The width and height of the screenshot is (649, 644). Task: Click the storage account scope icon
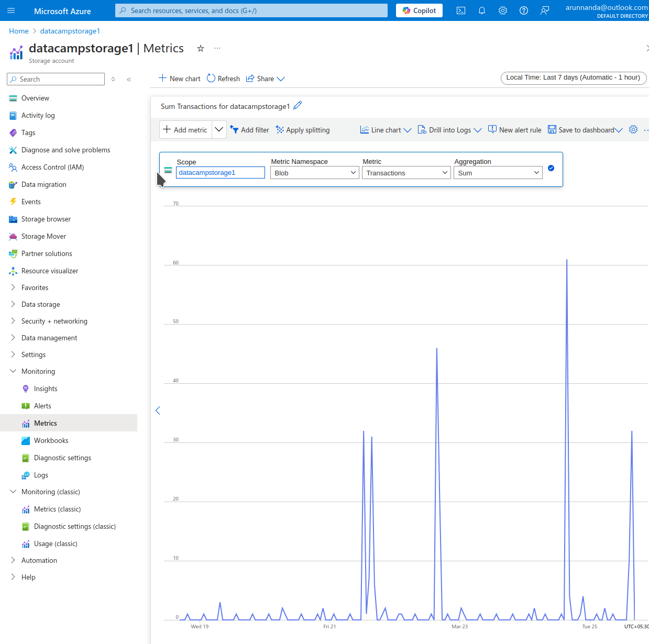(168, 170)
